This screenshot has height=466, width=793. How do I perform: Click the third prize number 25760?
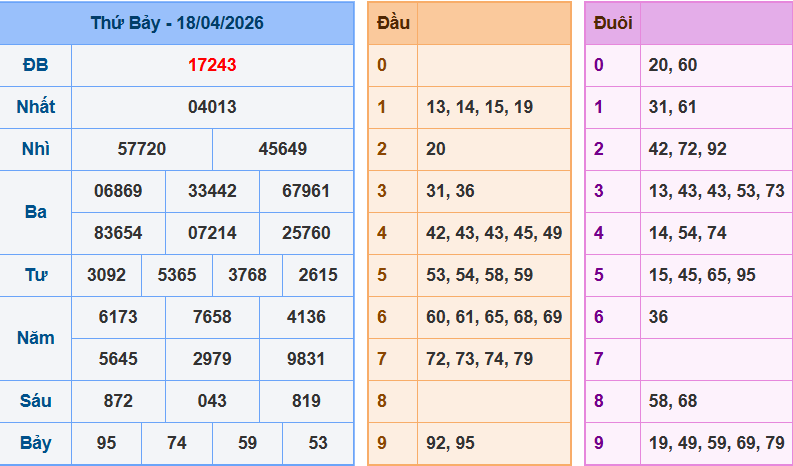point(306,233)
